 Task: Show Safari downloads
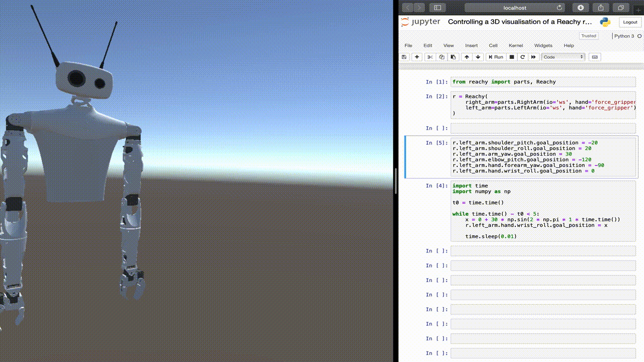[581, 8]
